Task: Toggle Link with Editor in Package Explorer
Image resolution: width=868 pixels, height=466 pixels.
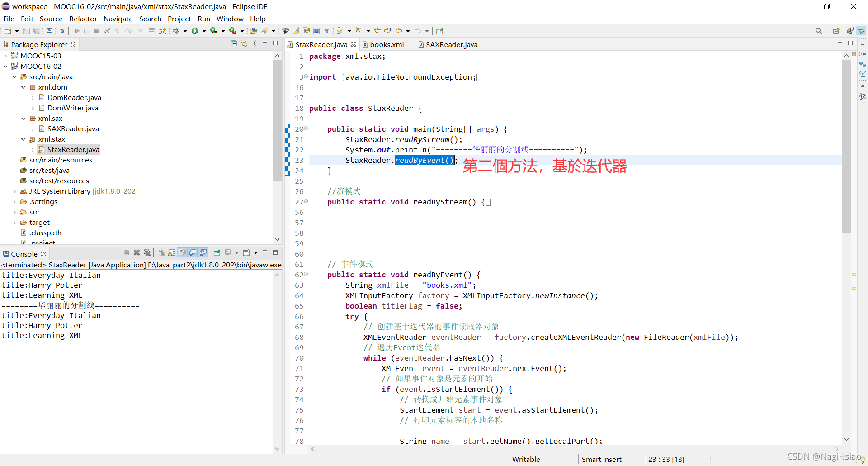Action: pos(244,43)
